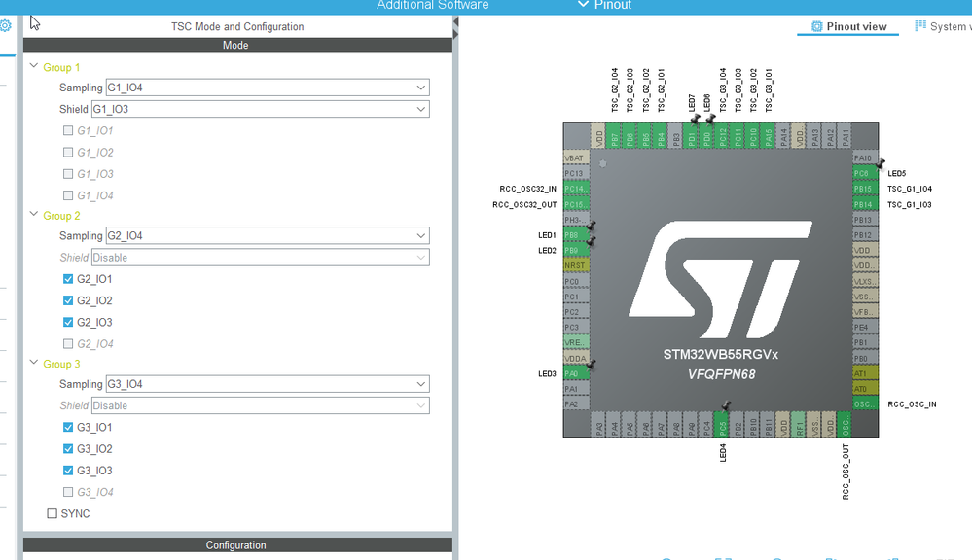Click the right-pointing arrow on the panel divider
Image resolution: width=972 pixels, height=560 pixels.
tap(455, 34)
